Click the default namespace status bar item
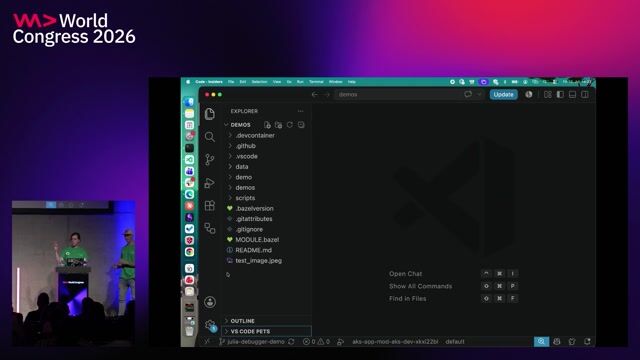 point(455,342)
